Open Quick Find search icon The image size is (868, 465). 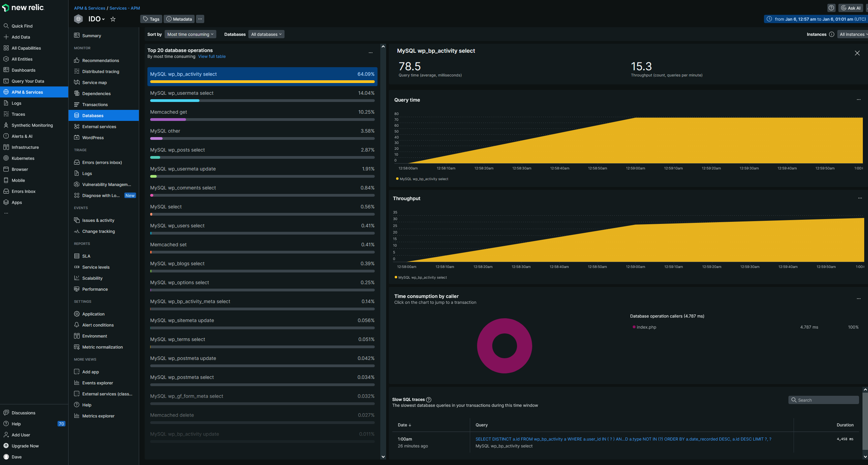6,26
